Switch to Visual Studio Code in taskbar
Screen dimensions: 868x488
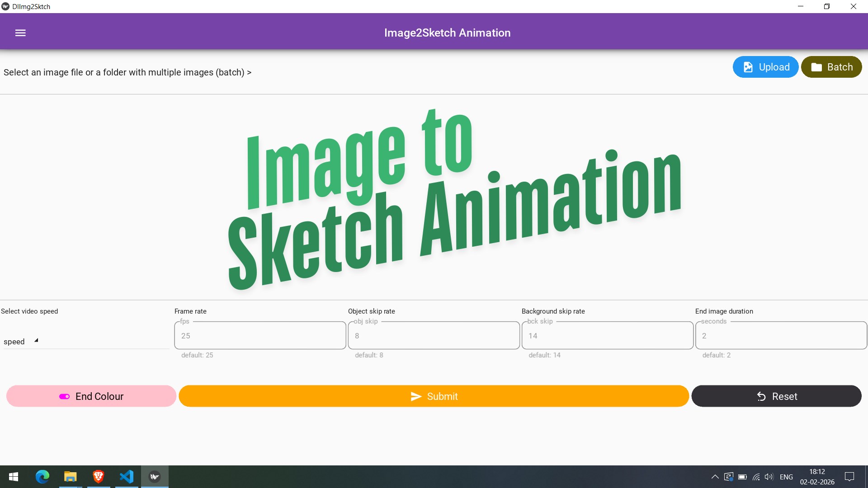click(127, 477)
